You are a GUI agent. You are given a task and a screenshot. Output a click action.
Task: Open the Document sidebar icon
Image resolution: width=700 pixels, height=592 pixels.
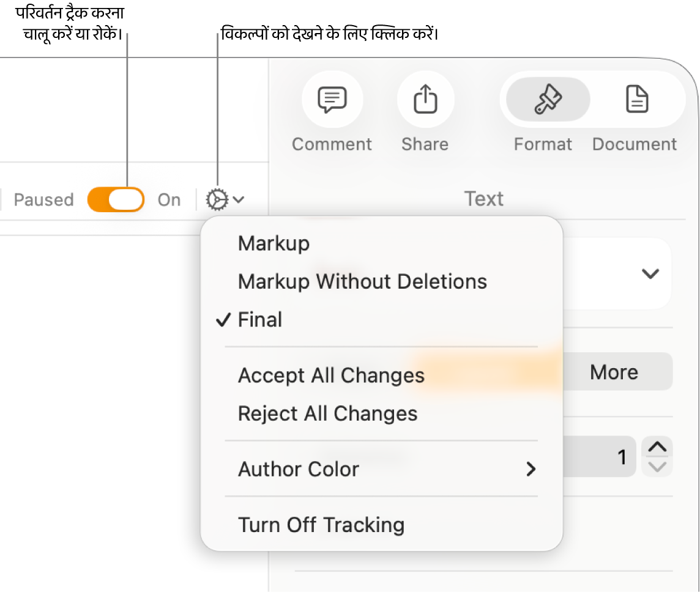click(637, 99)
